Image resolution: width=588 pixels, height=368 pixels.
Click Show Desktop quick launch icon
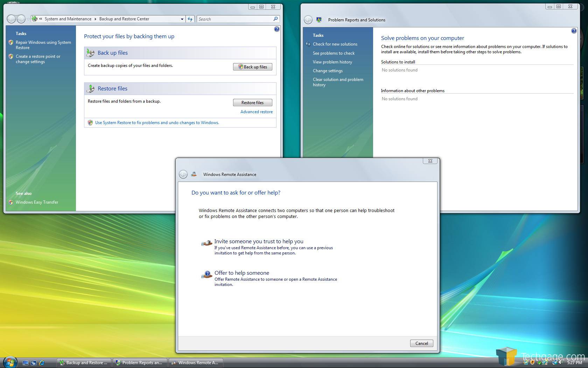(x=26, y=363)
